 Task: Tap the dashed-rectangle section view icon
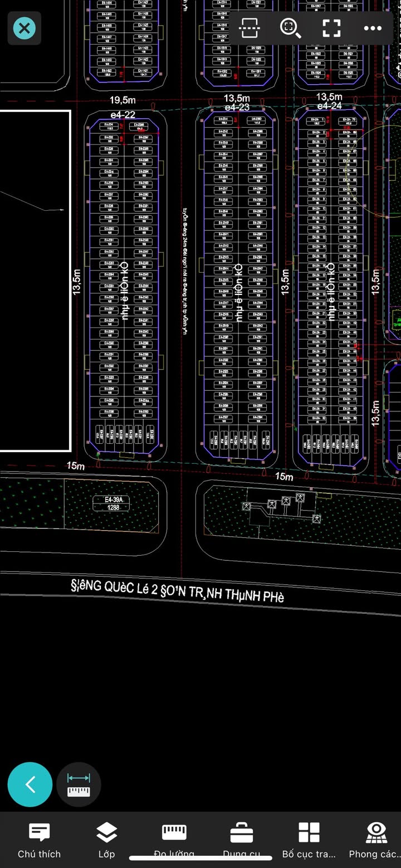pos(249,27)
